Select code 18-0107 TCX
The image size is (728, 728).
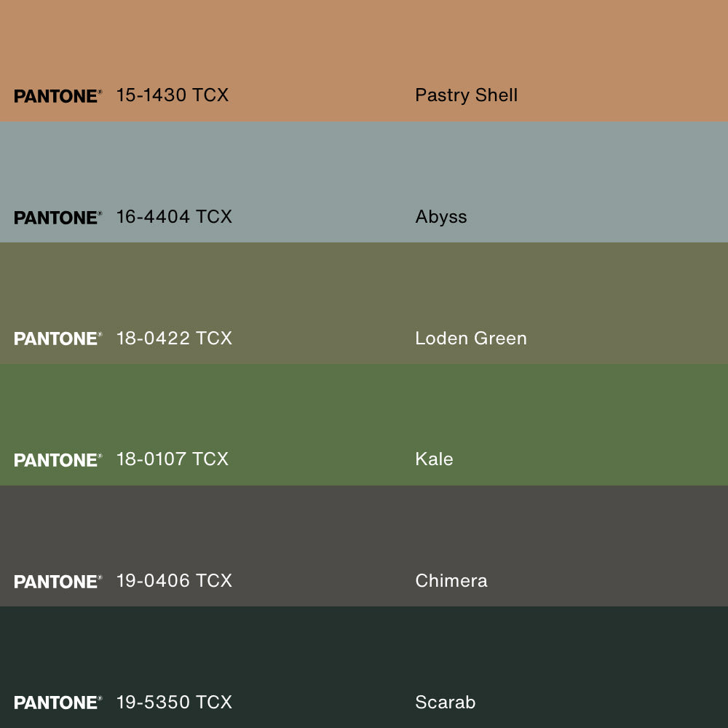[x=173, y=459]
